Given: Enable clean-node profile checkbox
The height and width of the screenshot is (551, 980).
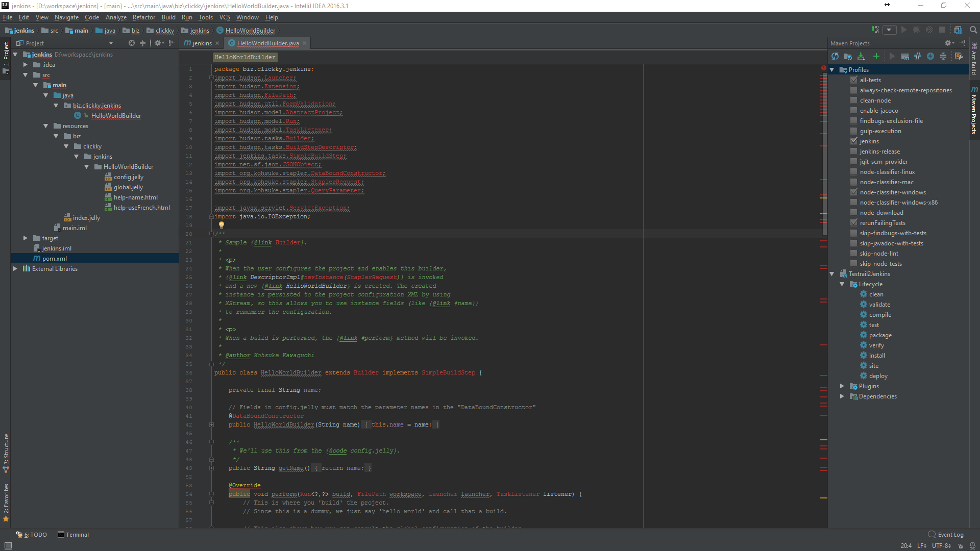Looking at the screenshot, I should point(854,101).
